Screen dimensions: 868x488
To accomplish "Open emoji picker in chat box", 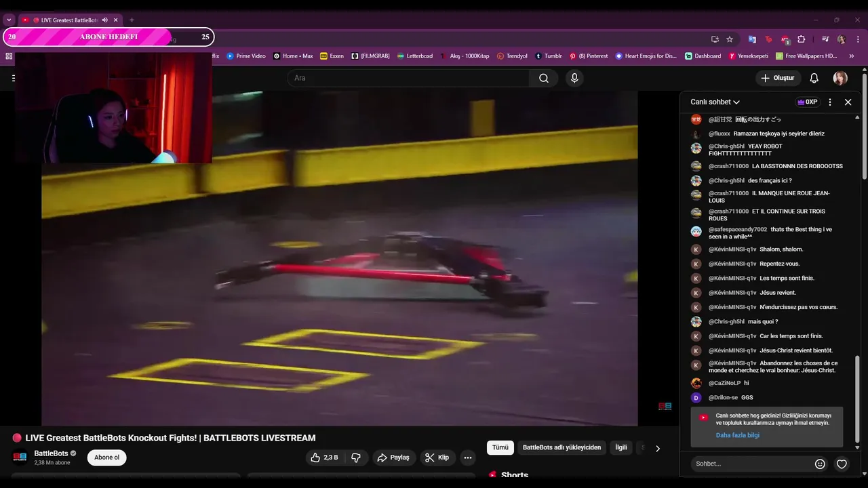I will coord(820,464).
